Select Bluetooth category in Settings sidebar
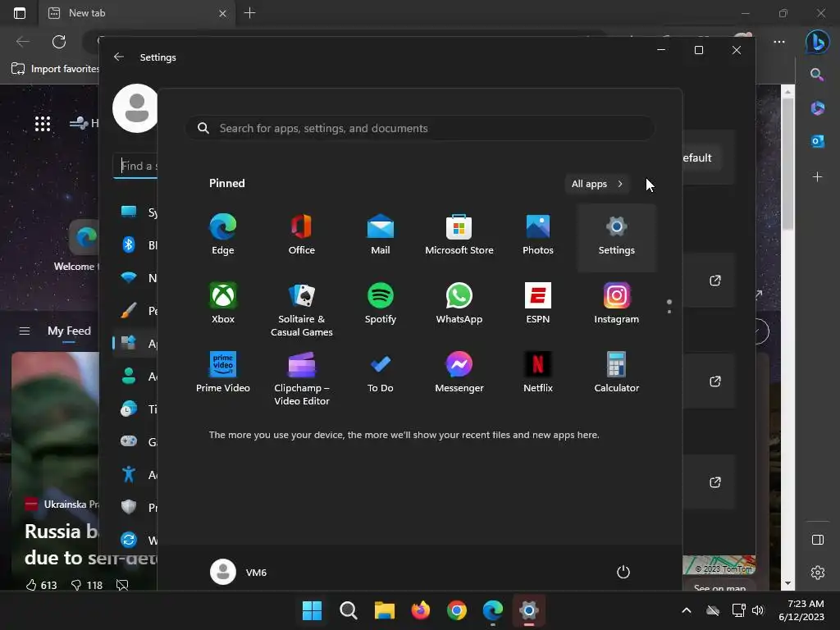Viewport: 840px width, 630px height. [135, 244]
